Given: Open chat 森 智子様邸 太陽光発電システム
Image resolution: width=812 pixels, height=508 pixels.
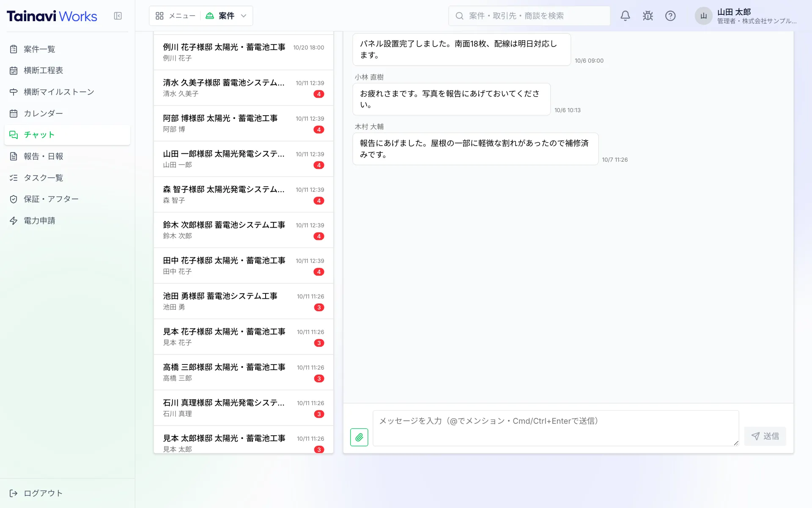Looking at the screenshot, I should [244, 194].
